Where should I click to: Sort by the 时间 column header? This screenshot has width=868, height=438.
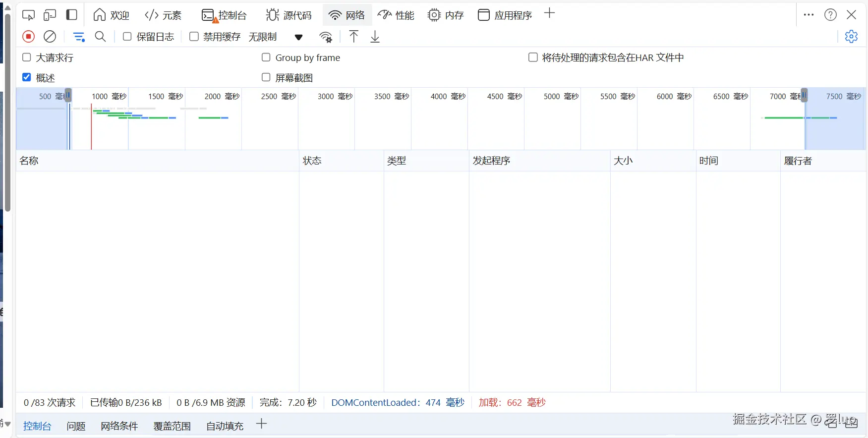pos(738,161)
